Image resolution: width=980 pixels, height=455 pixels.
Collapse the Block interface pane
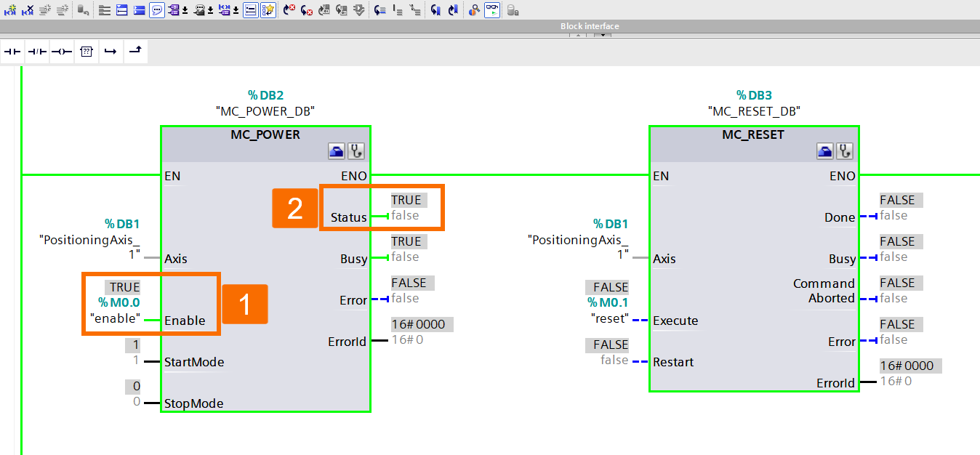577,34
